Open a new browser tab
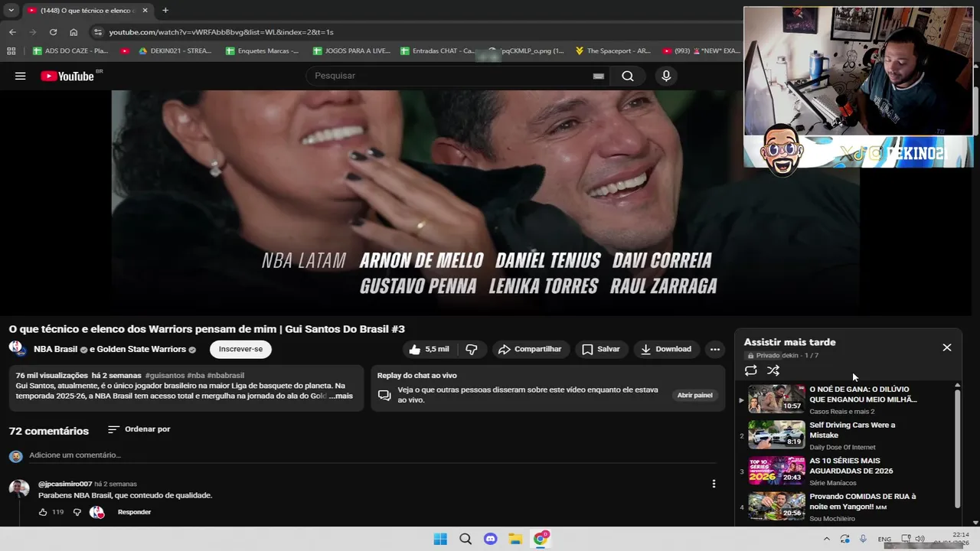Image resolution: width=980 pixels, height=551 pixels. [165, 10]
